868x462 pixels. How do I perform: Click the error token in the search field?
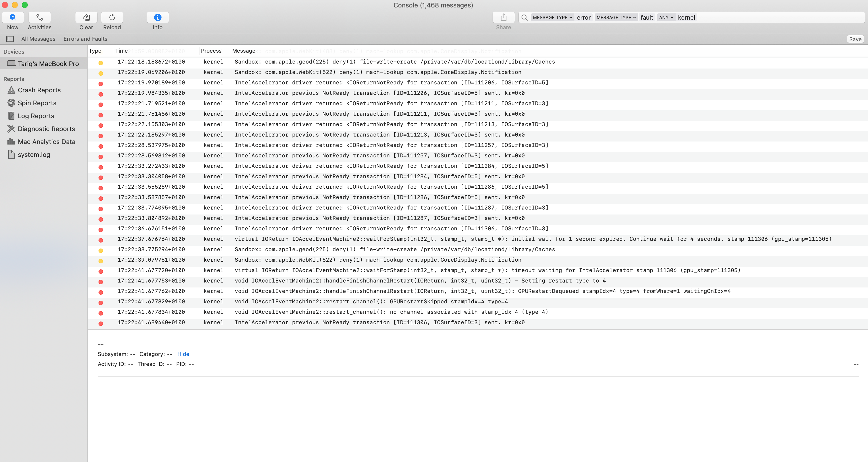[584, 18]
